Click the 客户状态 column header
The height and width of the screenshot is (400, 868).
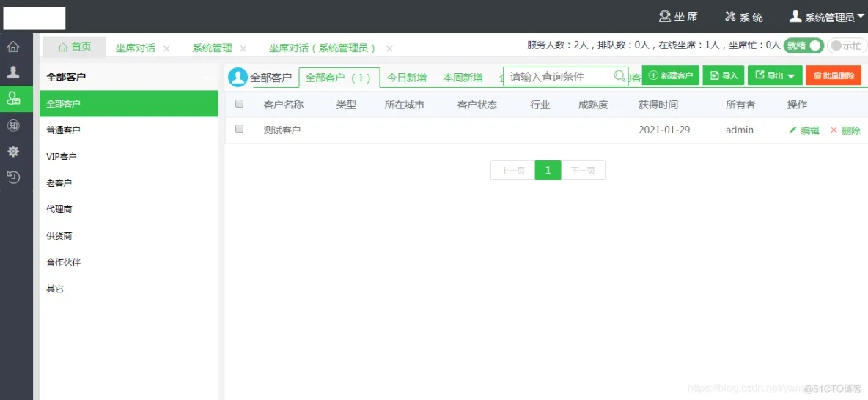(477, 105)
